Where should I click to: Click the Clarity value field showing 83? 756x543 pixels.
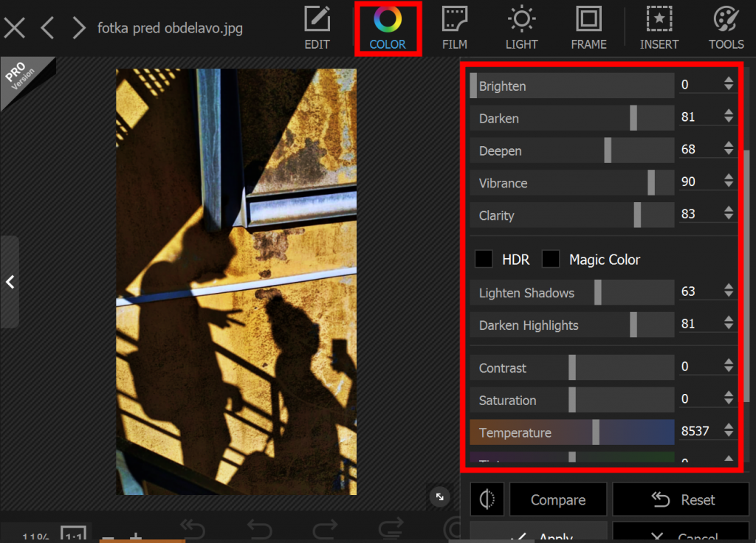coord(700,214)
